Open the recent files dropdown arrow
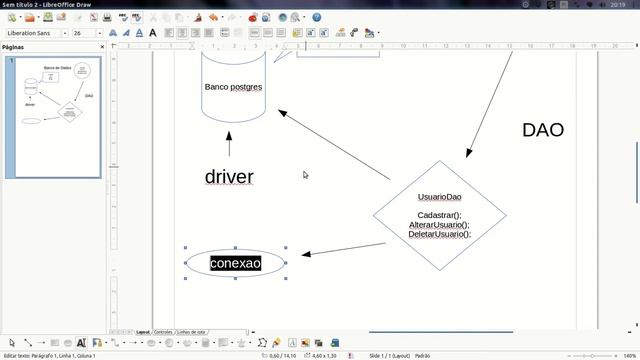This screenshot has height=360, width=640. pyautogui.click(x=38, y=17)
